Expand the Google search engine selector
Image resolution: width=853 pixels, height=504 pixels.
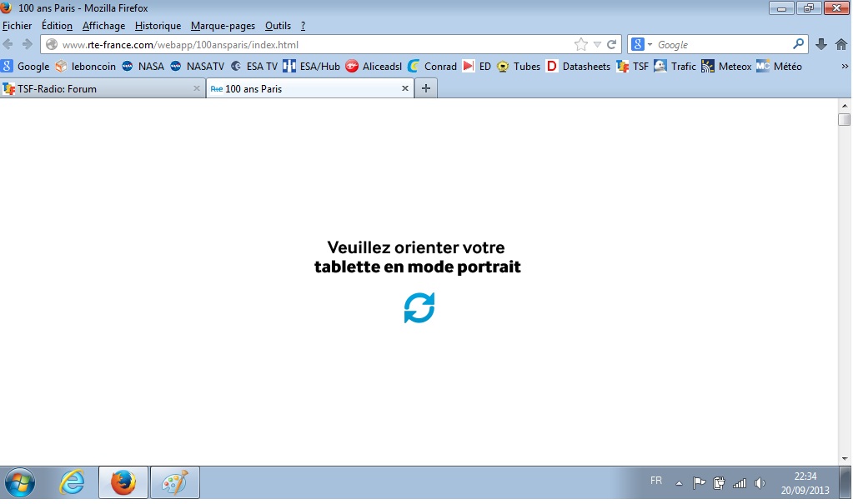pyautogui.click(x=641, y=45)
